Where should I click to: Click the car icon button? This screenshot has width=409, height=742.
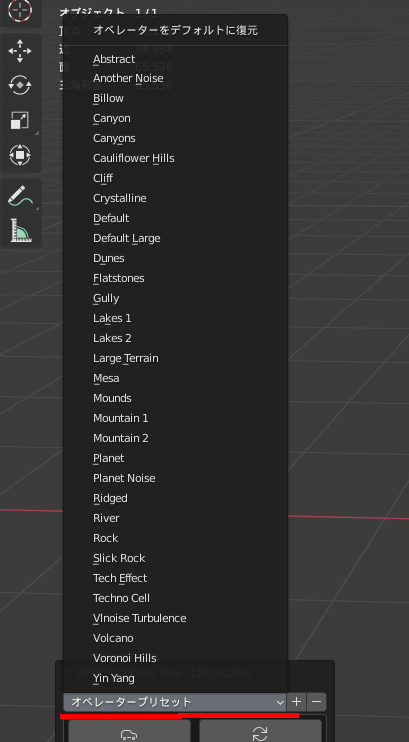point(129,732)
